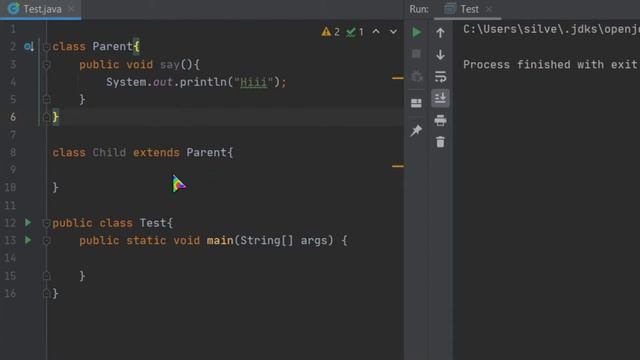The image size is (640, 360).
Task: Click extends keyword on line 8
Action: pos(156,153)
